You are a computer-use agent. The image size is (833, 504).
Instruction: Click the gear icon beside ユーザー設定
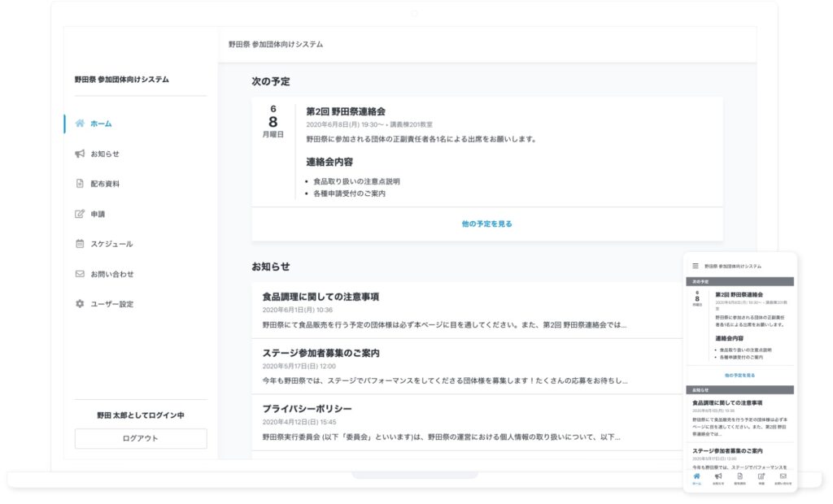coord(80,304)
